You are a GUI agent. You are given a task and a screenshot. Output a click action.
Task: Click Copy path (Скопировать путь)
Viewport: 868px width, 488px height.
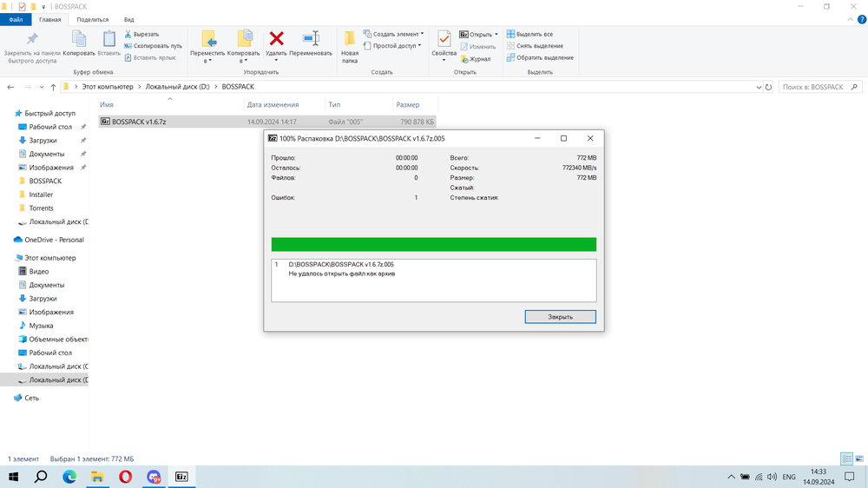tap(154, 46)
